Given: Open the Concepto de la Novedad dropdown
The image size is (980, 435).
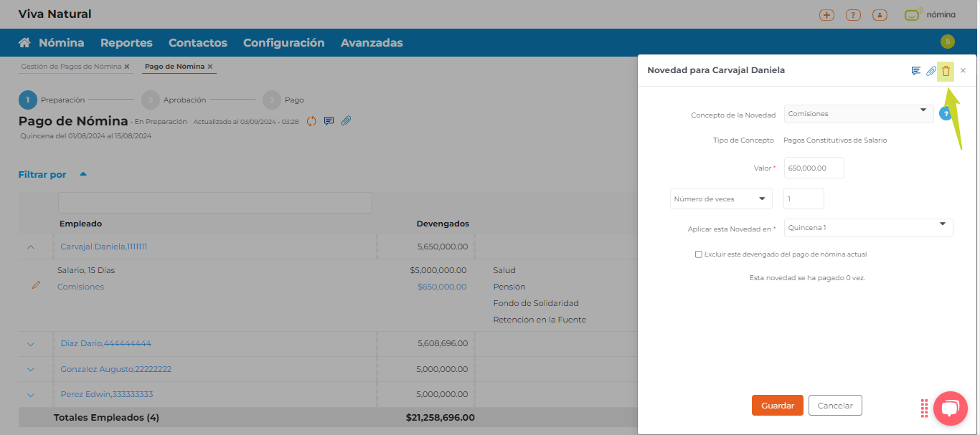Looking at the screenshot, I should tap(858, 114).
